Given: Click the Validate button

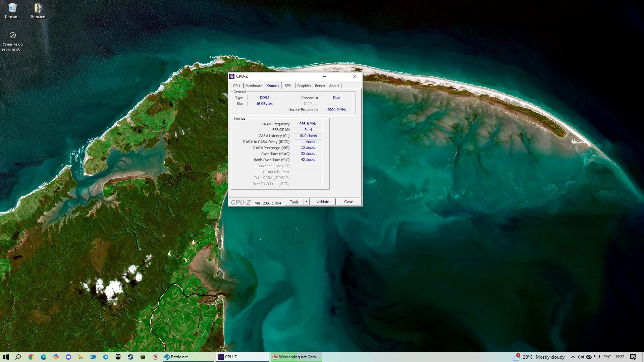Looking at the screenshot, I should point(323,202).
